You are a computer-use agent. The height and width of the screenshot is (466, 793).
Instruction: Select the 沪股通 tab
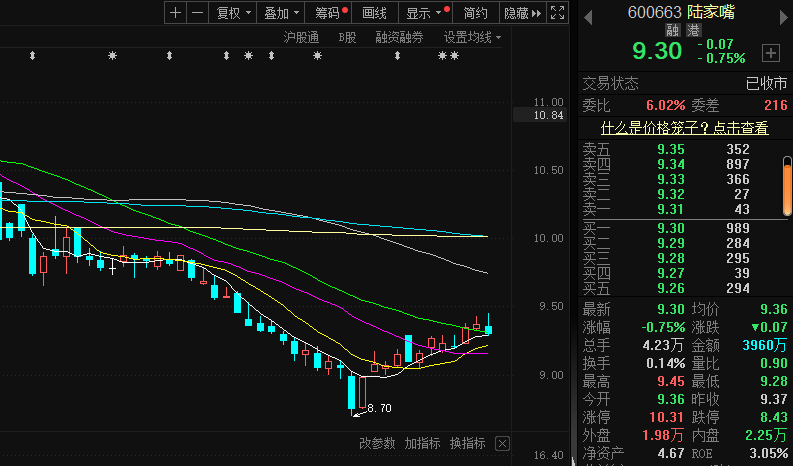(301, 37)
